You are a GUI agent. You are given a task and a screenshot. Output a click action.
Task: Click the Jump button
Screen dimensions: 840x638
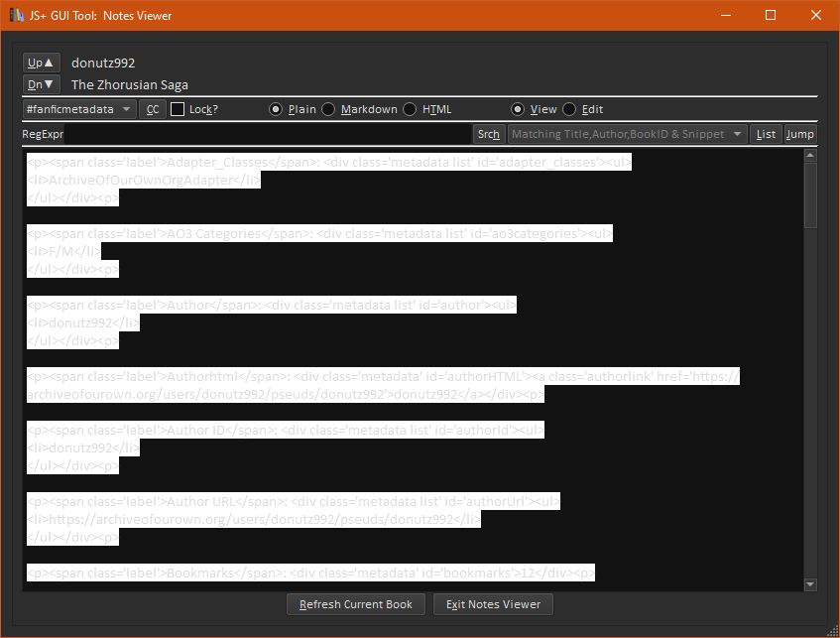[799, 134]
